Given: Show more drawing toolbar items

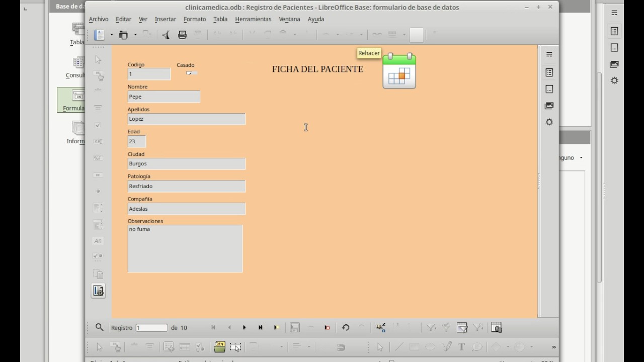Looking at the screenshot, I should [x=554, y=346].
